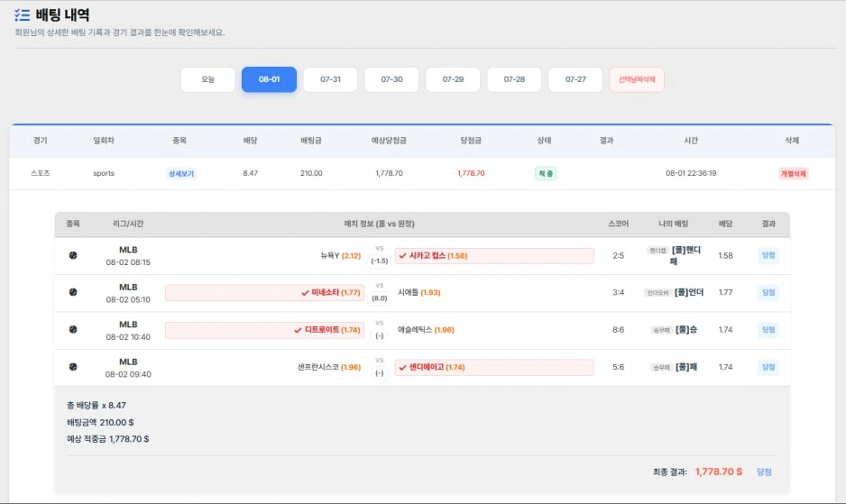
Task: Click the 뉴욕Y (2.12) team text
Action: click(340, 256)
